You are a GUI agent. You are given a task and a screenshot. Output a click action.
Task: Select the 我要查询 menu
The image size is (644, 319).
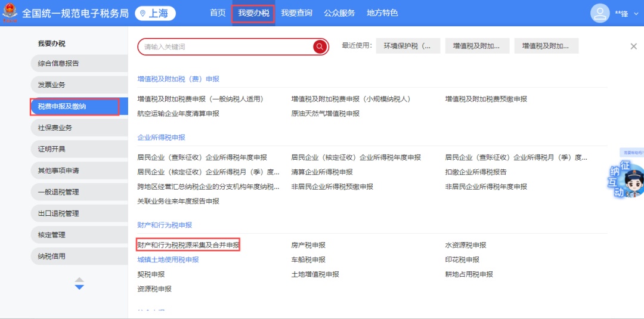coord(296,13)
